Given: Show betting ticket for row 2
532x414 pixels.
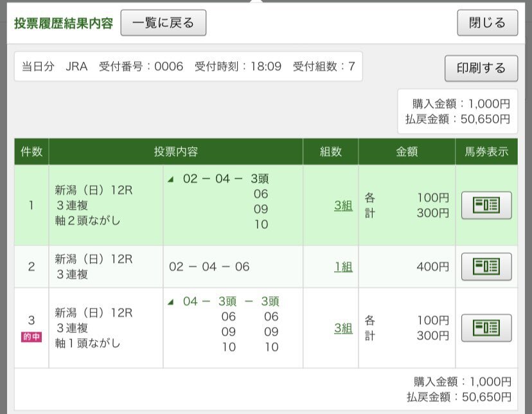Looking at the screenshot, I should (x=486, y=266).
